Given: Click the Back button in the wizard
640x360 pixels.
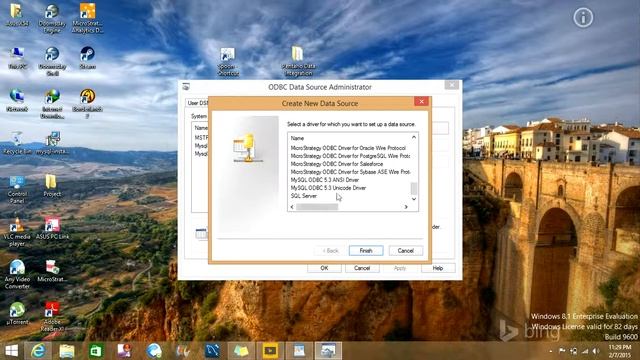Looking at the screenshot, I should click(331, 251).
